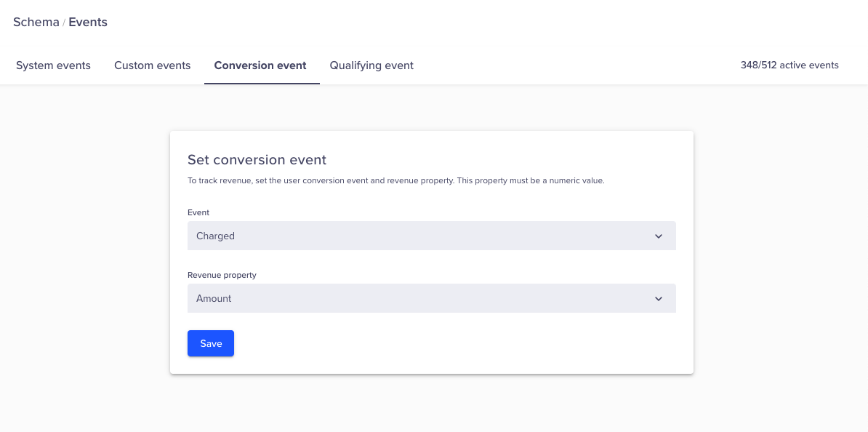Click the Event field label

click(198, 212)
